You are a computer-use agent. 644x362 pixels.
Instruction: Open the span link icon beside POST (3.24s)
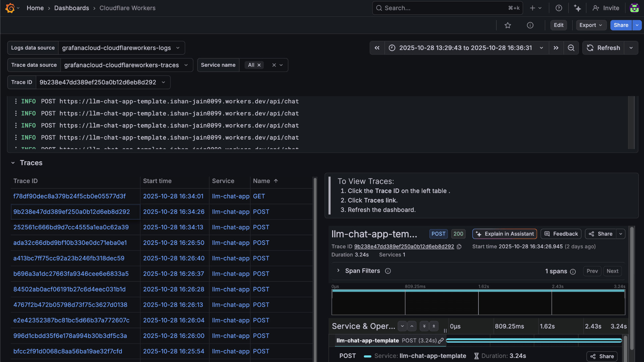(441, 341)
